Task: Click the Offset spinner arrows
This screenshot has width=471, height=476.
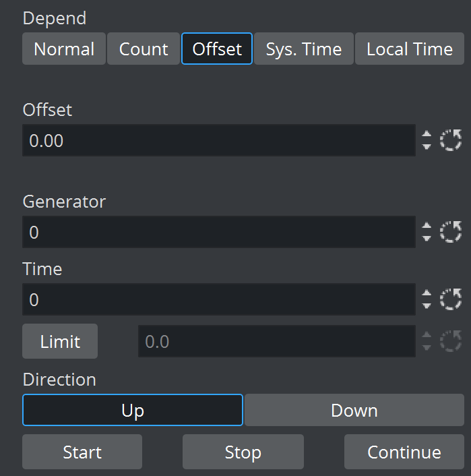Action: (427, 140)
